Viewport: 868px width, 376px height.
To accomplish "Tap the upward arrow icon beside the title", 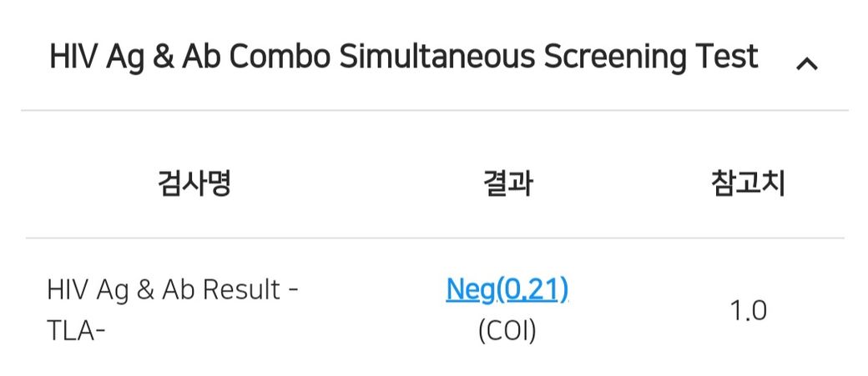I will (x=807, y=63).
